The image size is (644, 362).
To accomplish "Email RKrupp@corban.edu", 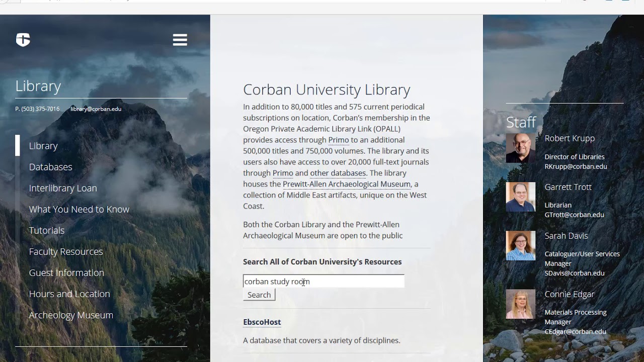I will (x=576, y=166).
